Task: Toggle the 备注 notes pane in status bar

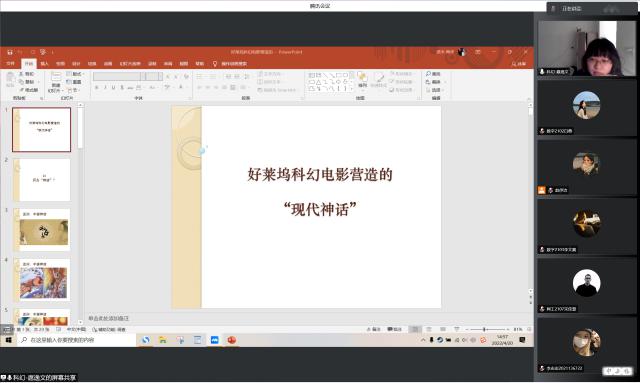Action: point(373,329)
